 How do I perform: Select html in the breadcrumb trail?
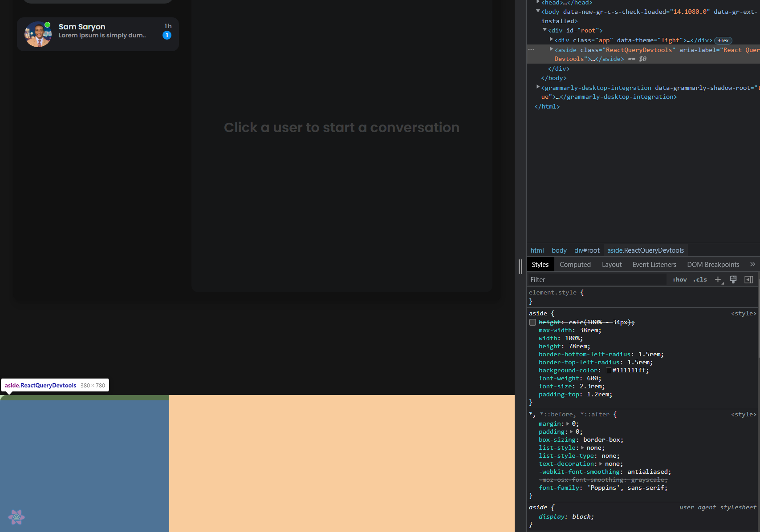pyautogui.click(x=537, y=250)
